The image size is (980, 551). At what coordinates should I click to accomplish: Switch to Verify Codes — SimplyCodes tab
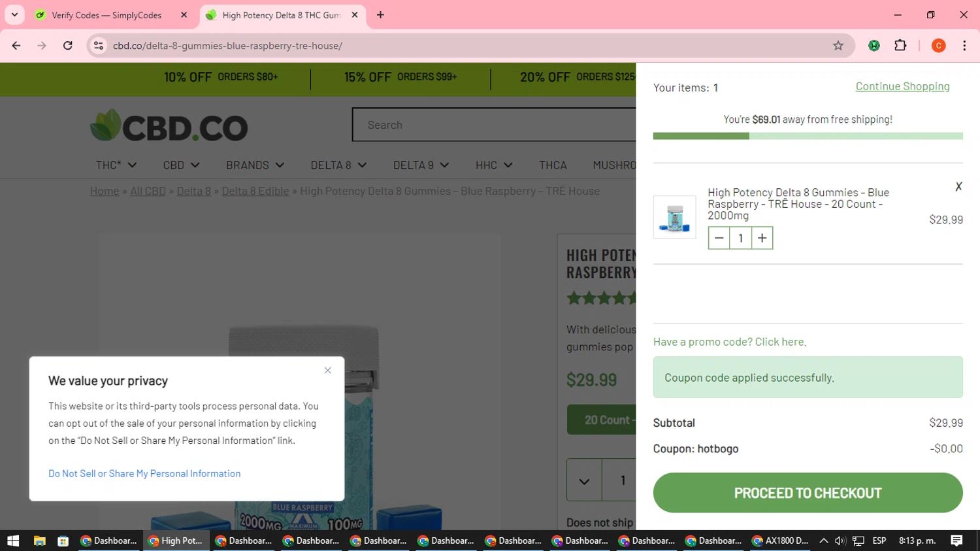106,15
